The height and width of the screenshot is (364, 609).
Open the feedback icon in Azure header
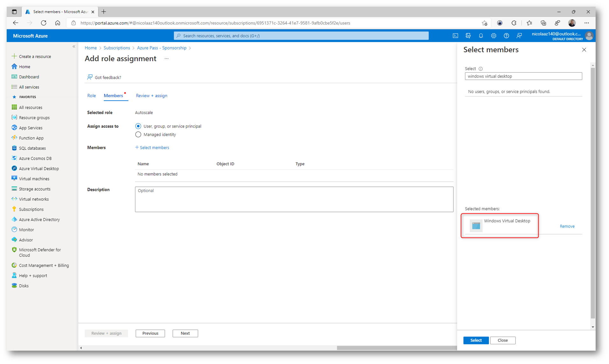coord(519,36)
